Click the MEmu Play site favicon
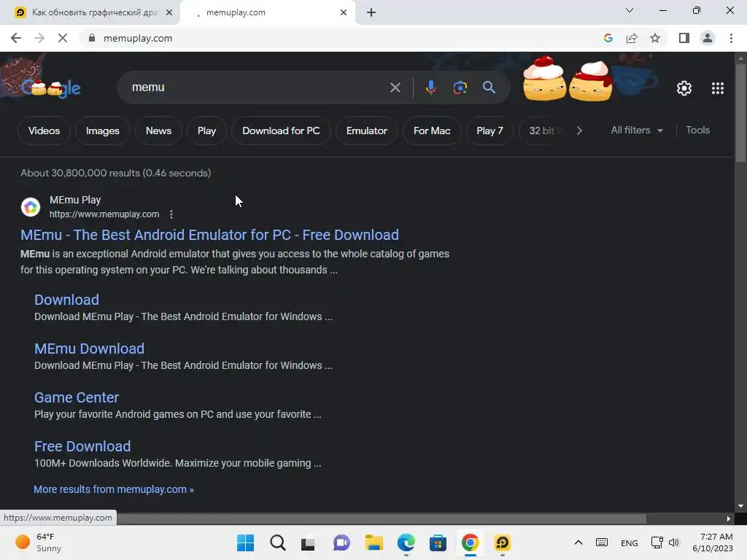Screen dimensions: 747x560 tap(31, 207)
